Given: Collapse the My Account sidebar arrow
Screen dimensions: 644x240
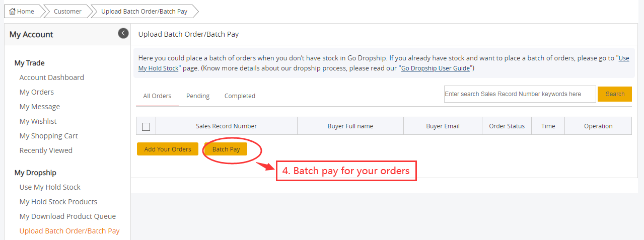Looking at the screenshot, I should point(123,33).
